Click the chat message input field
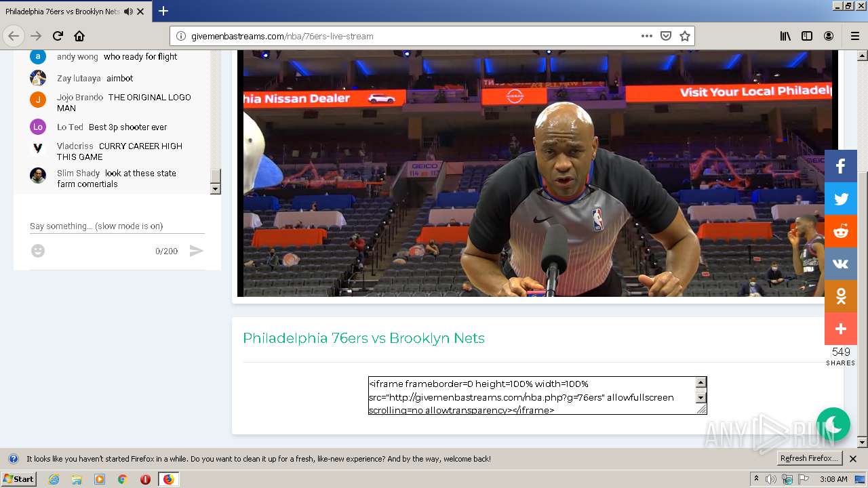868x488 pixels. click(x=117, y=226)
